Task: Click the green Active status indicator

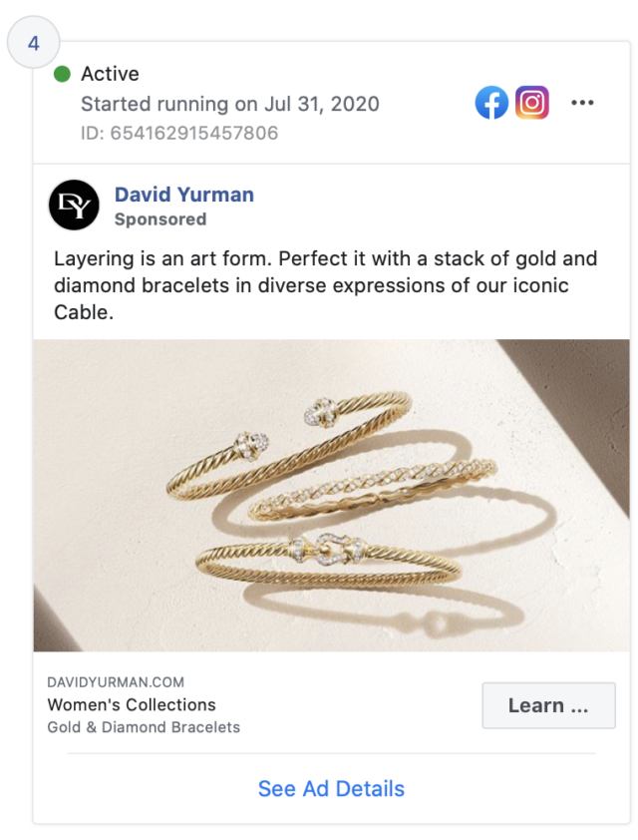Action: 61,74
